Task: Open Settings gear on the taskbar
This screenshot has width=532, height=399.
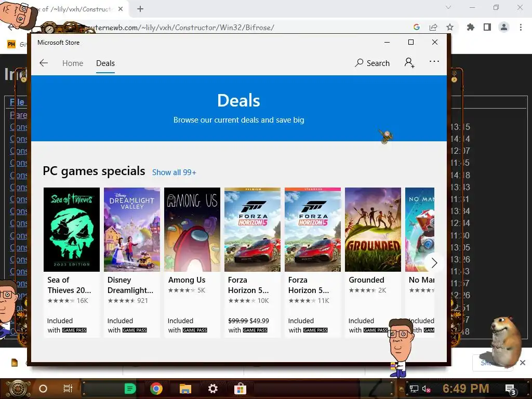Action: coord(212,389)
